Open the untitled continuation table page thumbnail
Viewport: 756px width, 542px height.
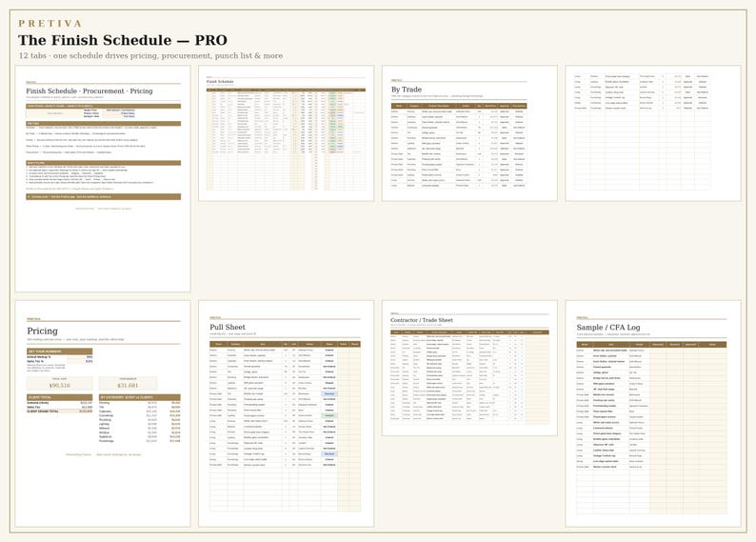click(653, 133)
